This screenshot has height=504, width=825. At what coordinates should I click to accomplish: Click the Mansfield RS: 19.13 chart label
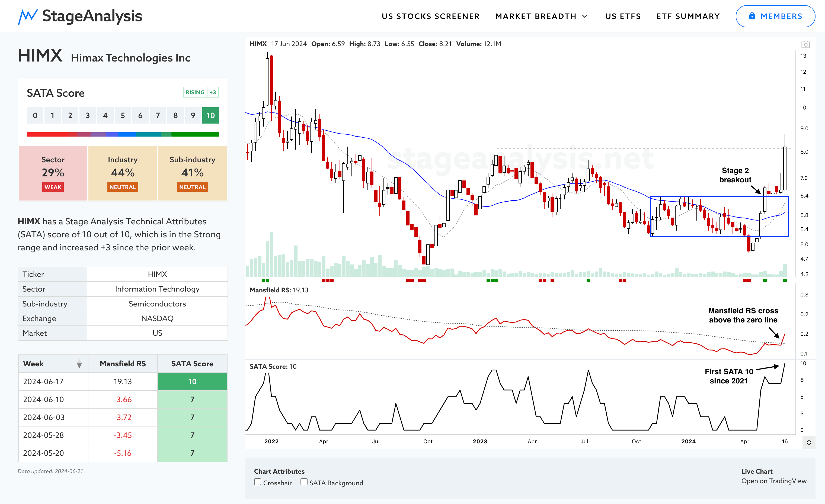pos(279,290)
